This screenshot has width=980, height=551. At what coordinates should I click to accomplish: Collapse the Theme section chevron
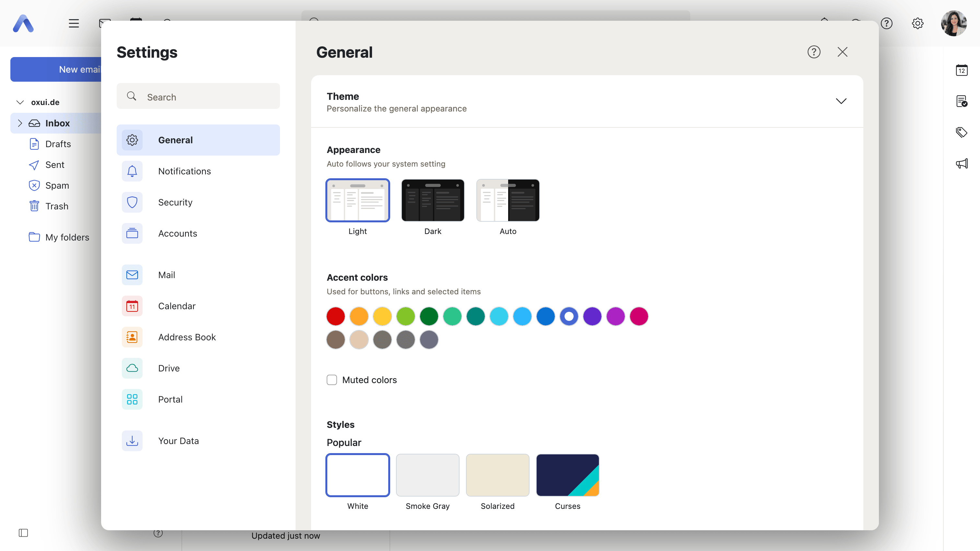[x=841, y=101]
